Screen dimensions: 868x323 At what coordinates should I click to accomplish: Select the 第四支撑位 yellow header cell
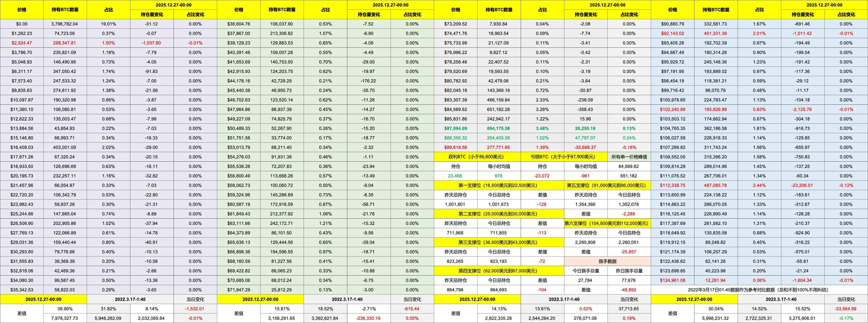499,271
